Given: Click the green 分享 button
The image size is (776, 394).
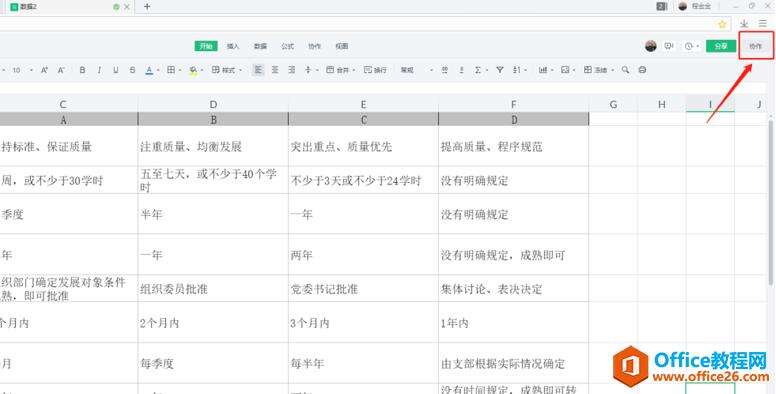Looking at the screenshot, I should pos(721,46).
